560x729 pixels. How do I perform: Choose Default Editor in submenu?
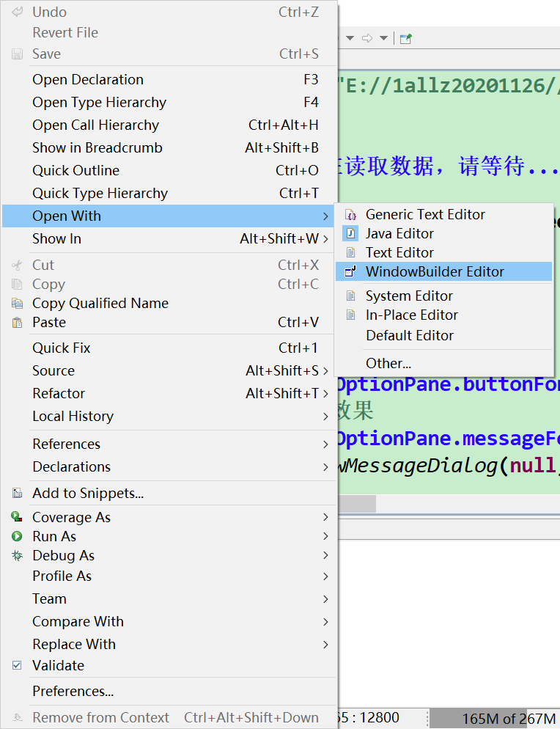pyautogui.click(x=443, y=335)
